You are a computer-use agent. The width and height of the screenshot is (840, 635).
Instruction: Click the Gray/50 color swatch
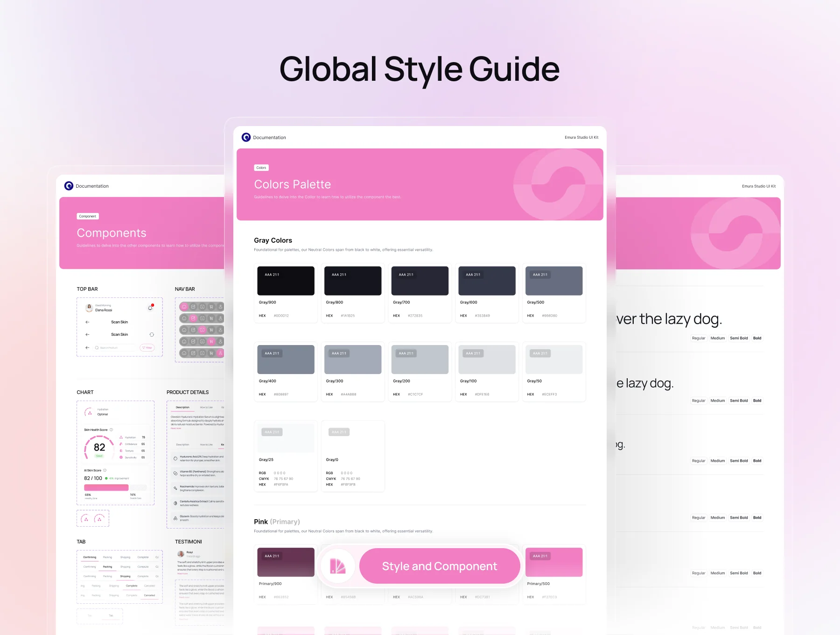click(x=554, y=360)
